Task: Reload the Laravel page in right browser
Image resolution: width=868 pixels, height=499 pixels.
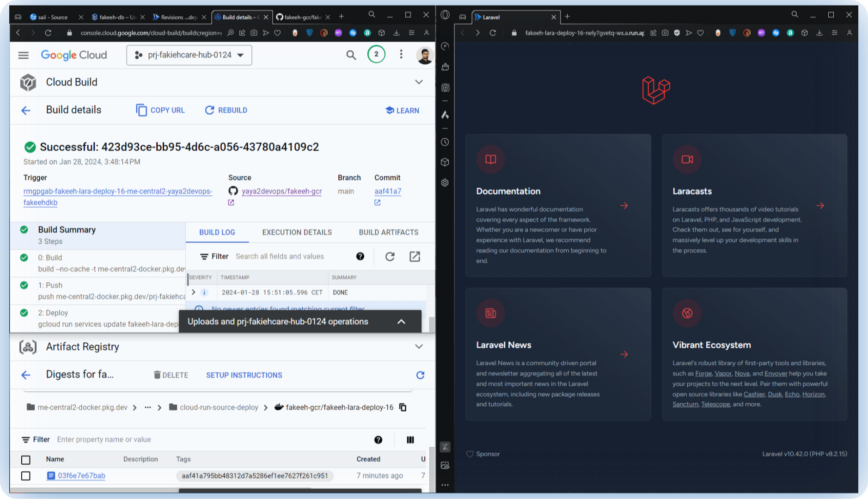Action: click(x=493, y=33)
